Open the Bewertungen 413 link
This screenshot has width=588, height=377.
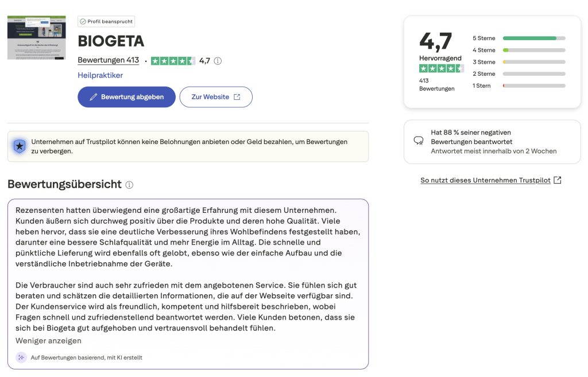click(x=108, y=60)
